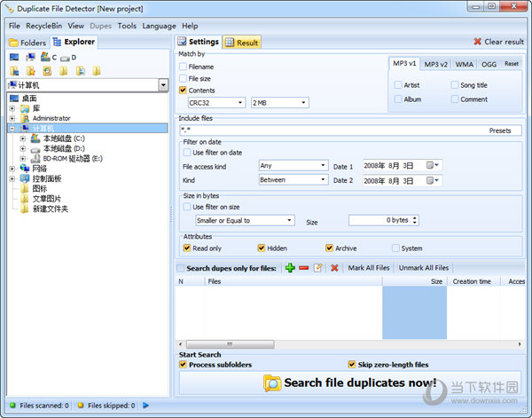
Task: Open the CRC32 algorithm dropdown
Action: [217, 103]
